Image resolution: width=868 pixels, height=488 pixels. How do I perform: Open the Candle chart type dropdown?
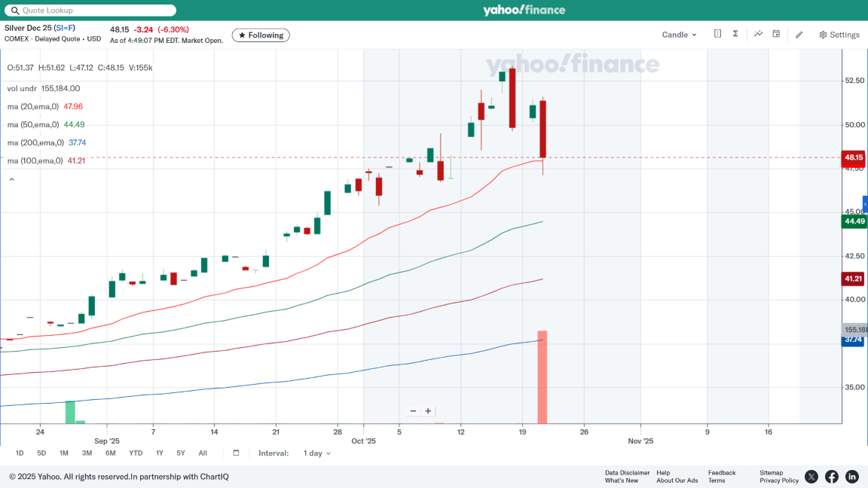click(x=679, y=35)
